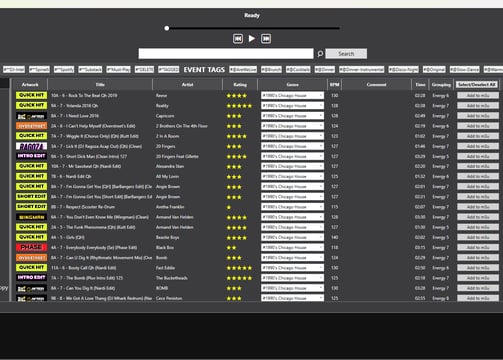Image resolution: width=503 pixels, height=360 pixels.
Task: Click Quick Hit artwork for Rock To The Beat
Action: tap(31, 95)
